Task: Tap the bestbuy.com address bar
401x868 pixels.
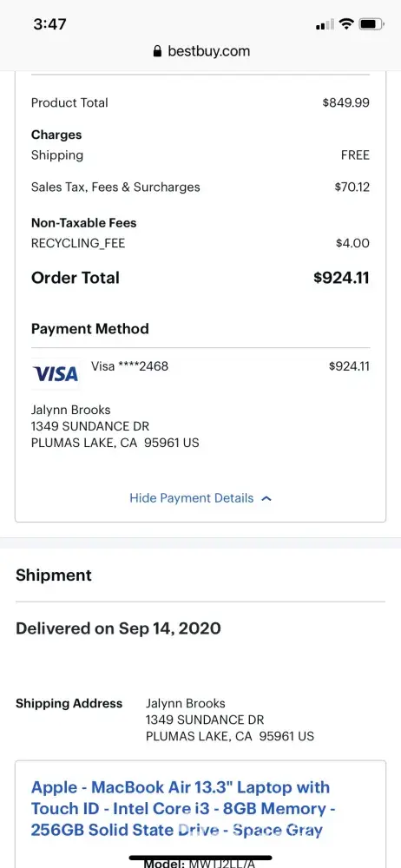Action: click(x=200, y=51)
